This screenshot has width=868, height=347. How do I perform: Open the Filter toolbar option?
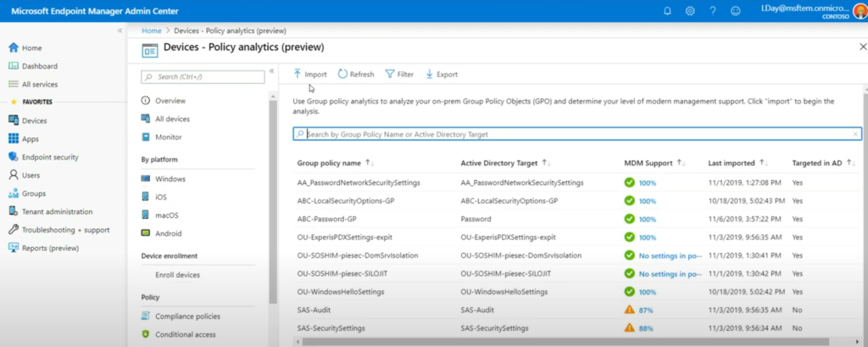pyautogui.click(x=399, y=75)
